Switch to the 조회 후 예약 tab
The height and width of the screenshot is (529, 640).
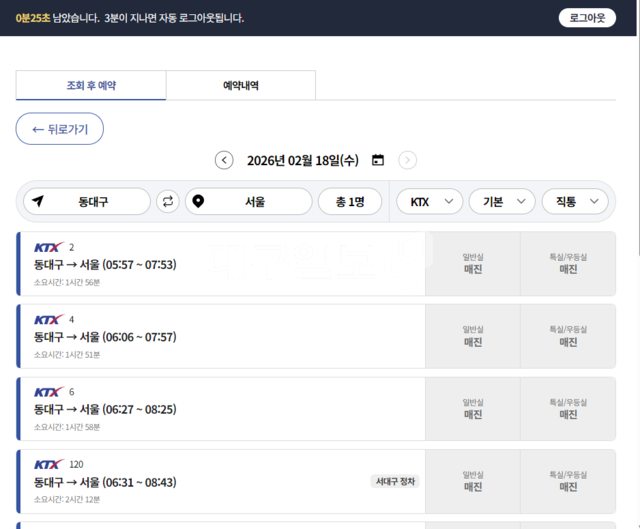click(x=91, y=85)
